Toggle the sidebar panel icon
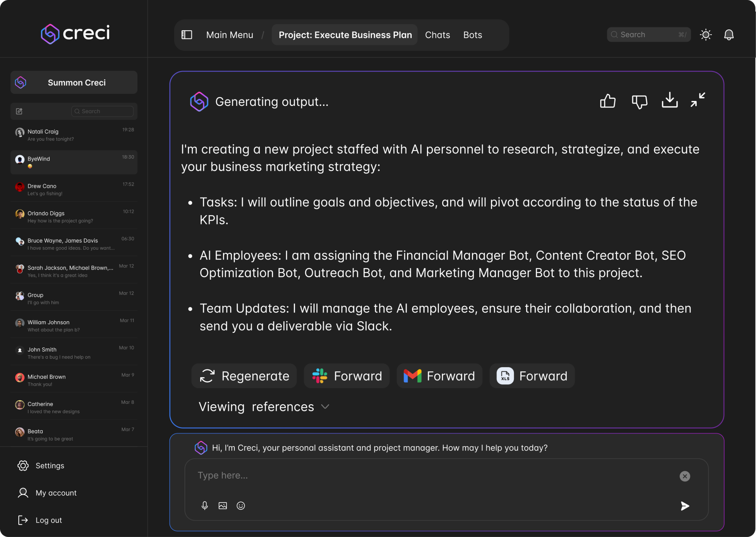 tap(187, 35)
